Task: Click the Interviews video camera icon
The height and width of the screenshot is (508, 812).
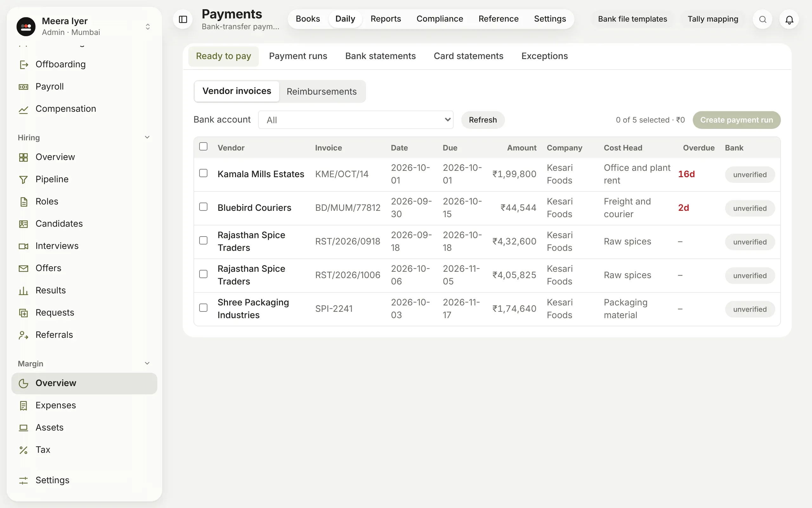Action: point(23,246)
